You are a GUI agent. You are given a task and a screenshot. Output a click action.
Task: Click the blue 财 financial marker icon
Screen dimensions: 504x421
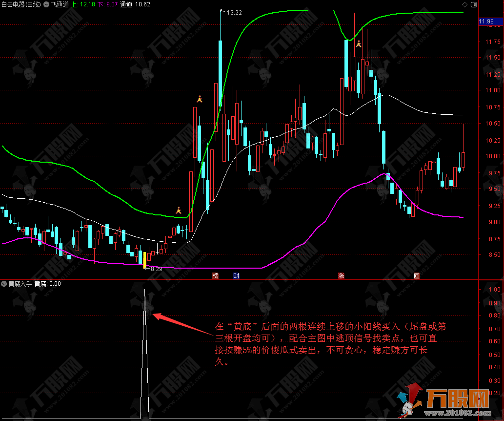point(236,276)
